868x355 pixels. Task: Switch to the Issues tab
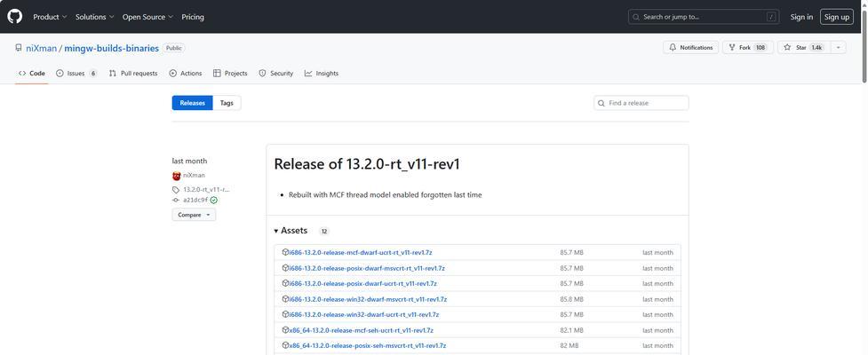[76, 73]
